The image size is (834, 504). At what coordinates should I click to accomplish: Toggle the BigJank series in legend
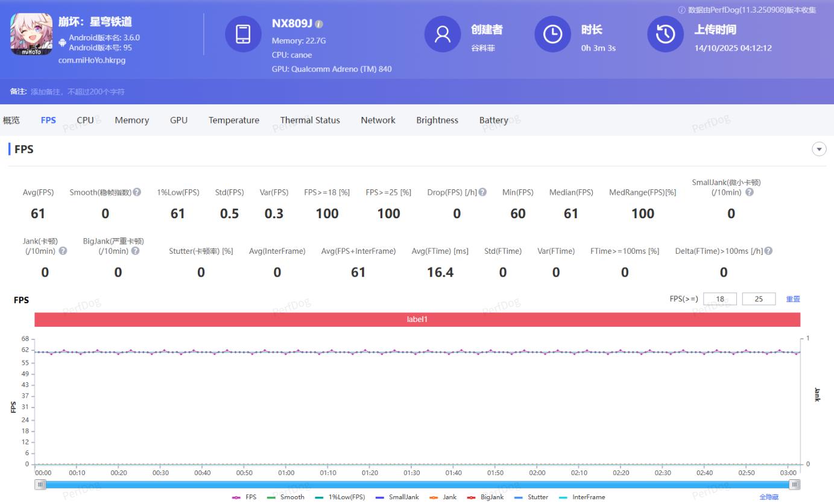click(x=485, y=497)
